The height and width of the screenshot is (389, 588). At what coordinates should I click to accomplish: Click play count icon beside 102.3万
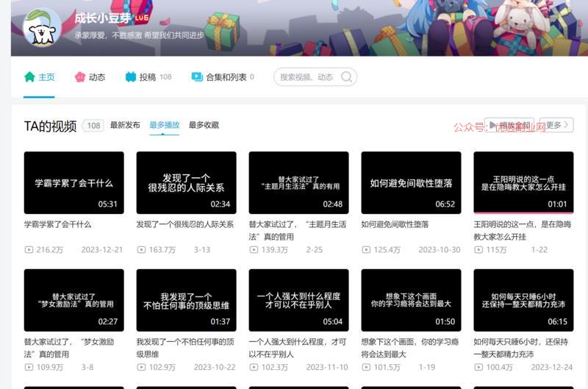click(x=254, y=367)
